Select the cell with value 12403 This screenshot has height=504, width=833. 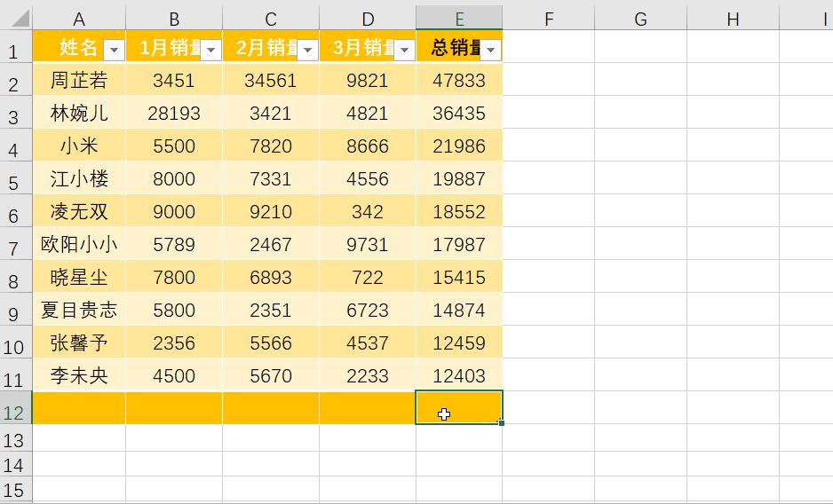(458, 375)
